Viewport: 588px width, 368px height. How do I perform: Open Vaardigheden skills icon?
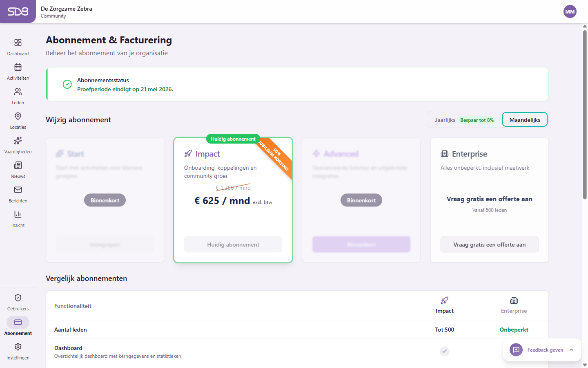tap(18, 141)
